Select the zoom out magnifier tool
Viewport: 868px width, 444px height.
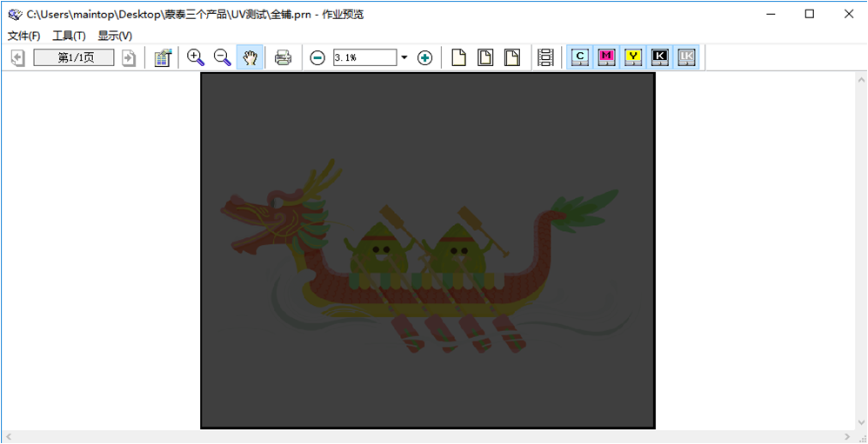222,57
